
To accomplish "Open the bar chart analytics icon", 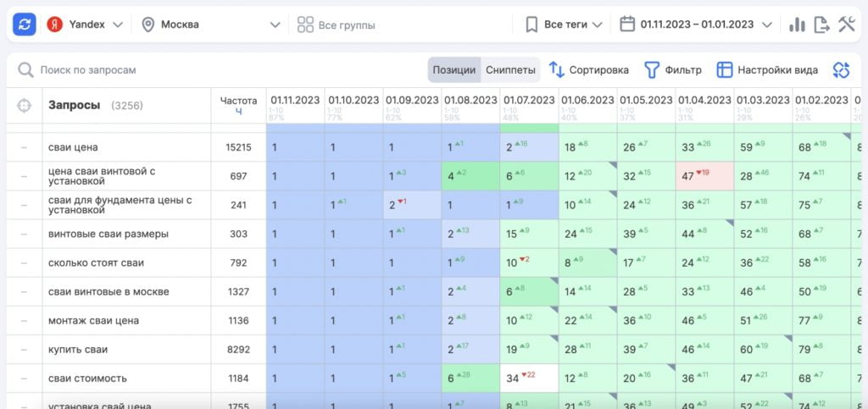I will (797, 25).
